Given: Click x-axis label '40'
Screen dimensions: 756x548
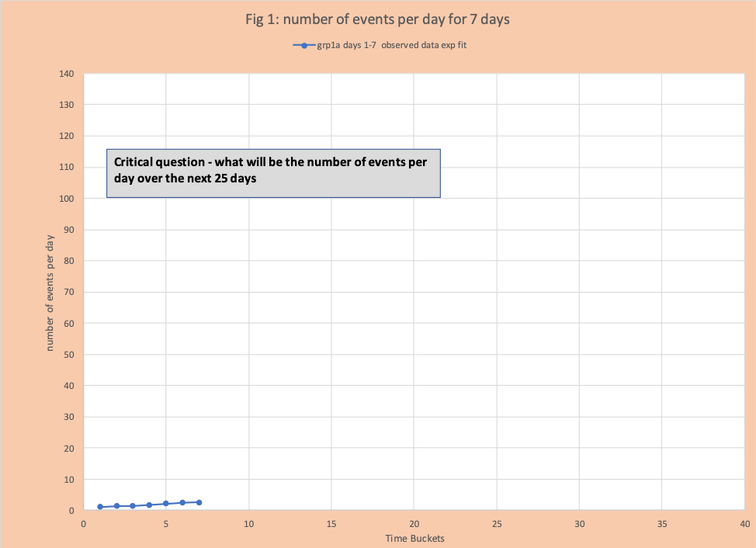Looking at the screenshot, I should pos(744,524).
